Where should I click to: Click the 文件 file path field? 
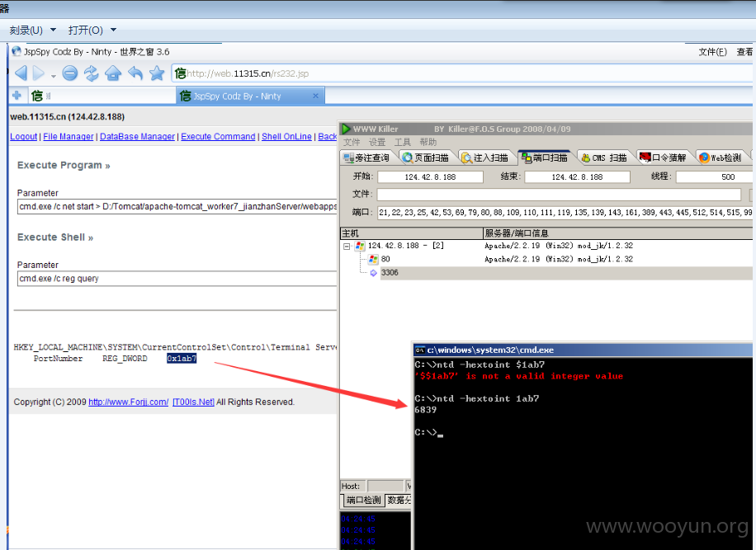(x=559, y=195)
